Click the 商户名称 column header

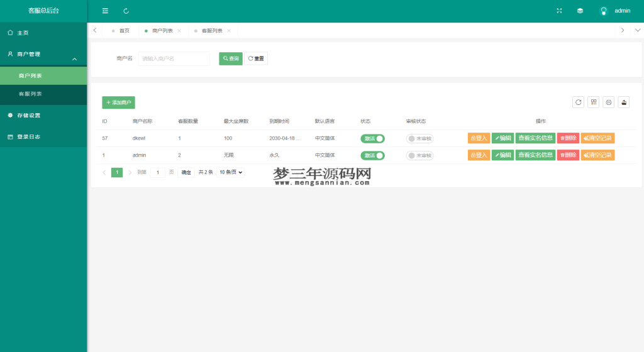(143, 121)
